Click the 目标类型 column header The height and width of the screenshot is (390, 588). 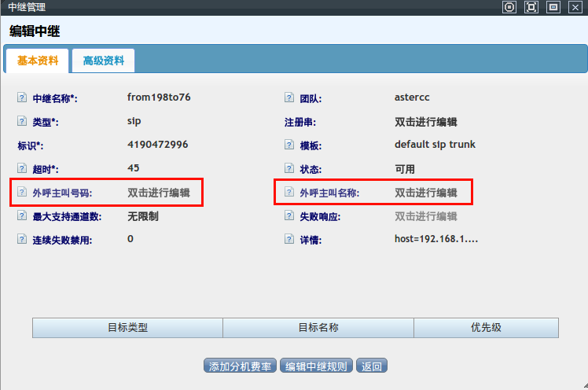click(x=127, y=327)
